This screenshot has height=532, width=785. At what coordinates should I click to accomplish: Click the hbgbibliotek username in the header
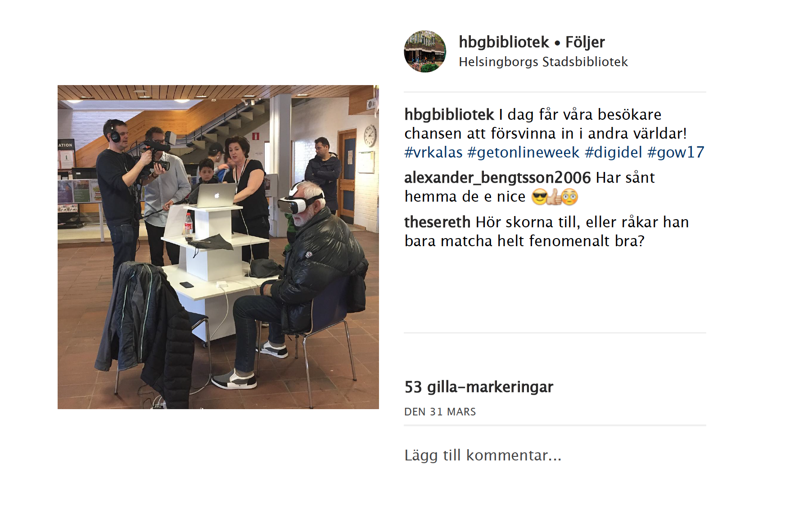tap(504, 42)
